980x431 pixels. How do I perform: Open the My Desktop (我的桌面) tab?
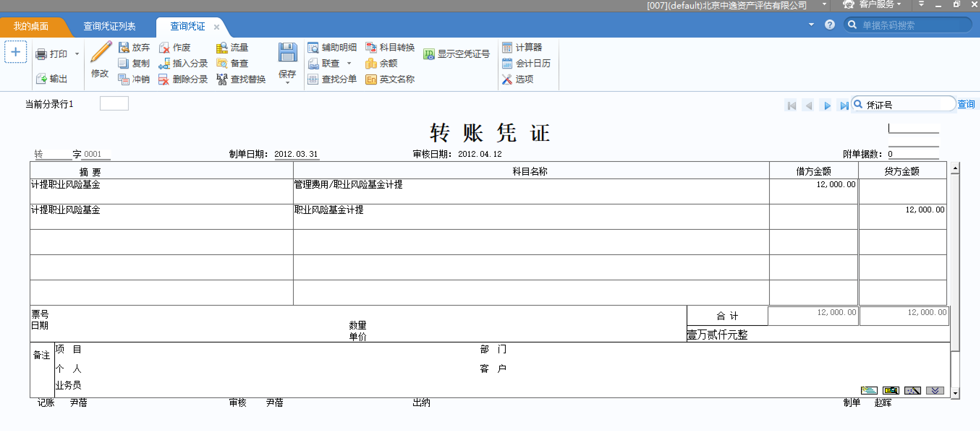pyautogui.click(x=31, y=26)
